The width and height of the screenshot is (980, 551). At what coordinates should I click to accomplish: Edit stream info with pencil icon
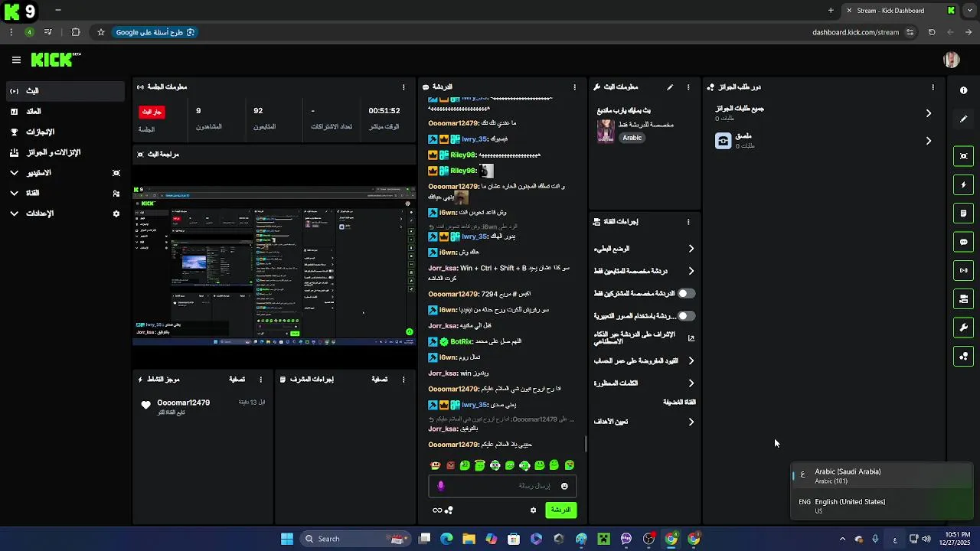tap(670, 87)
